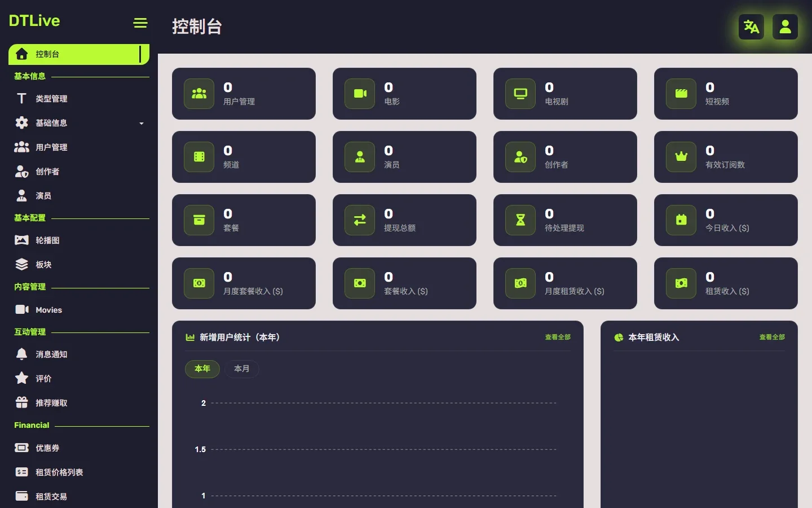Expand the 基础信息 sidebar submenu arrow
The height and width of the screenshot is (508, 812).
tap(142, 123)
